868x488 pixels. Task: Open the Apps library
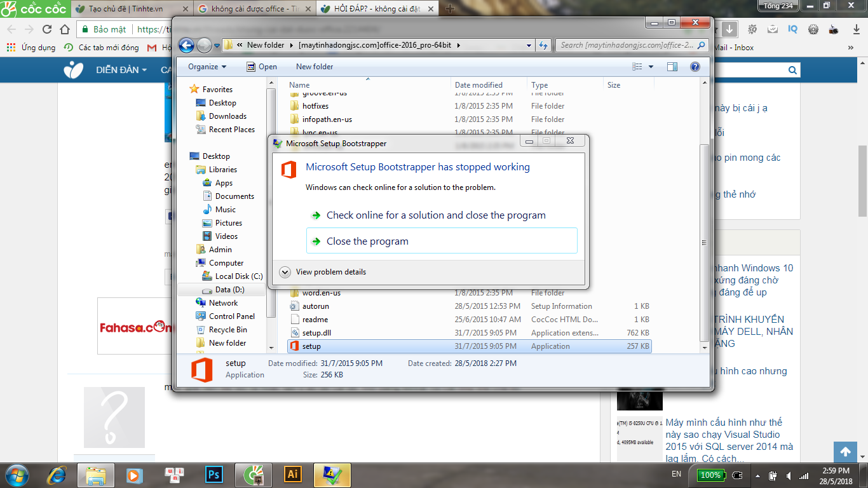224,183
